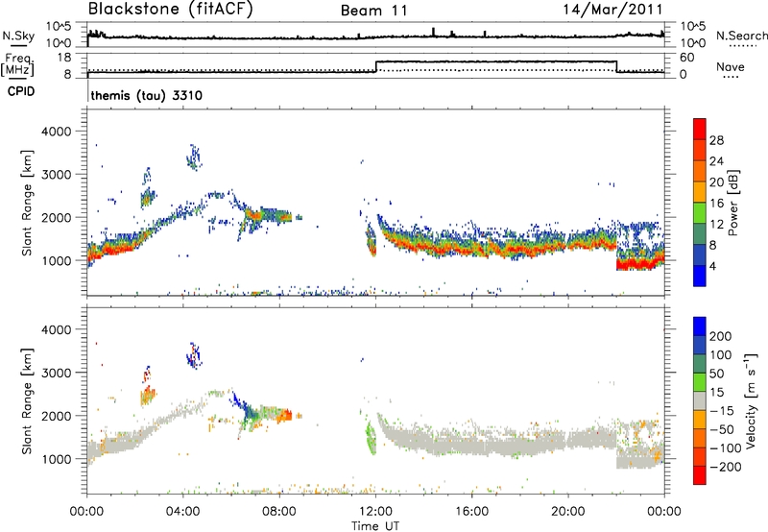Screen dimensions: 768x532
Task: Click the frequency step-up at 12:00 in frequency panel
Action: (375, 66)
